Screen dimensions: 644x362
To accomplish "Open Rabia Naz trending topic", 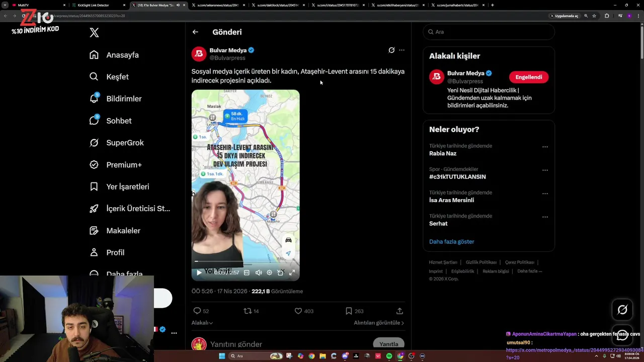I will click(x=443, y=153).
